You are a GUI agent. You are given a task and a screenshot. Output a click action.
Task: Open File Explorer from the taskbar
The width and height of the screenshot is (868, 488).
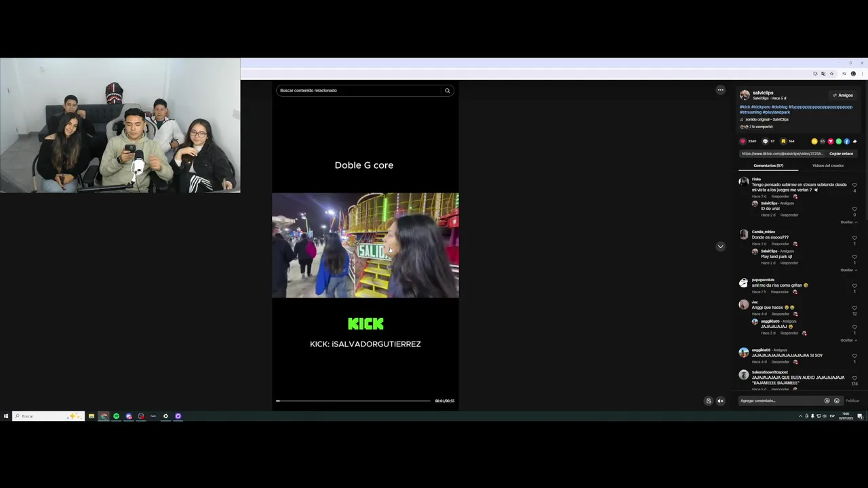pos(92,416)
